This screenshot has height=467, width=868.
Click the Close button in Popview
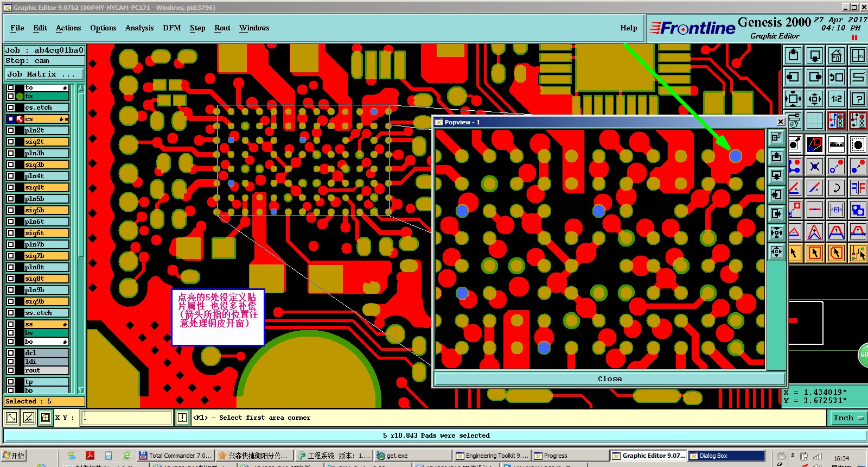pos(610,378)
